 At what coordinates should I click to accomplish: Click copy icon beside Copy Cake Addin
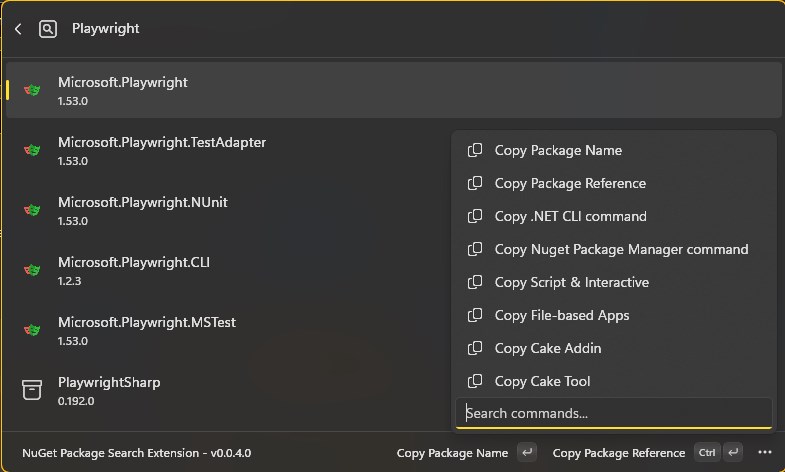click(475, 348)
